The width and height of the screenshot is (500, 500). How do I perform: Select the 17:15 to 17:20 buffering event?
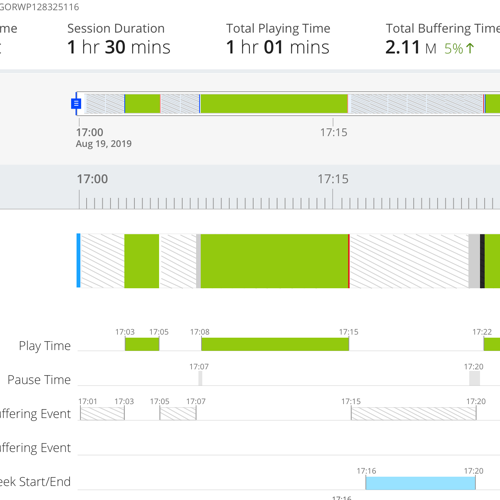414,413
